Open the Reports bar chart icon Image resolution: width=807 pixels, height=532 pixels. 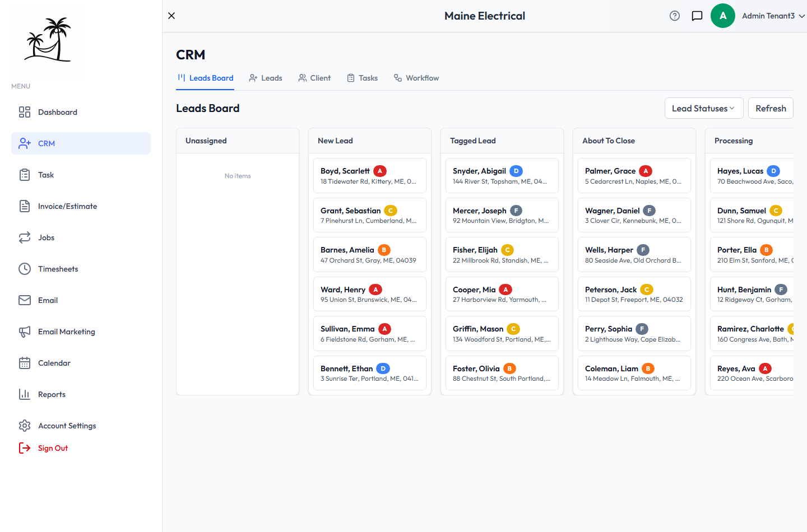[x=25, y=394]
